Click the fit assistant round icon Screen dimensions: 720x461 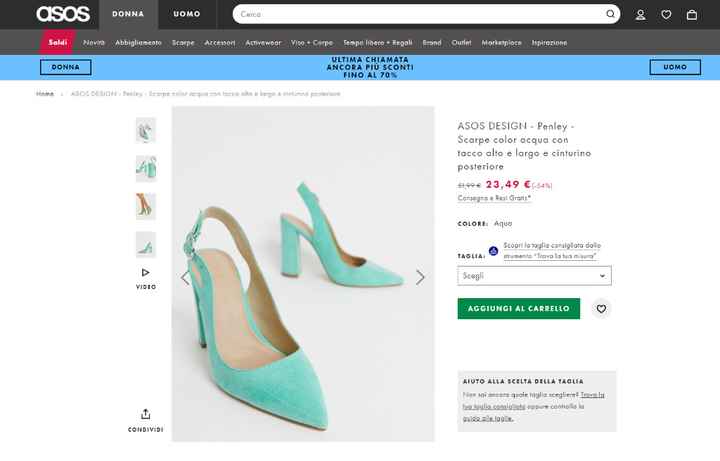[494, 251]
